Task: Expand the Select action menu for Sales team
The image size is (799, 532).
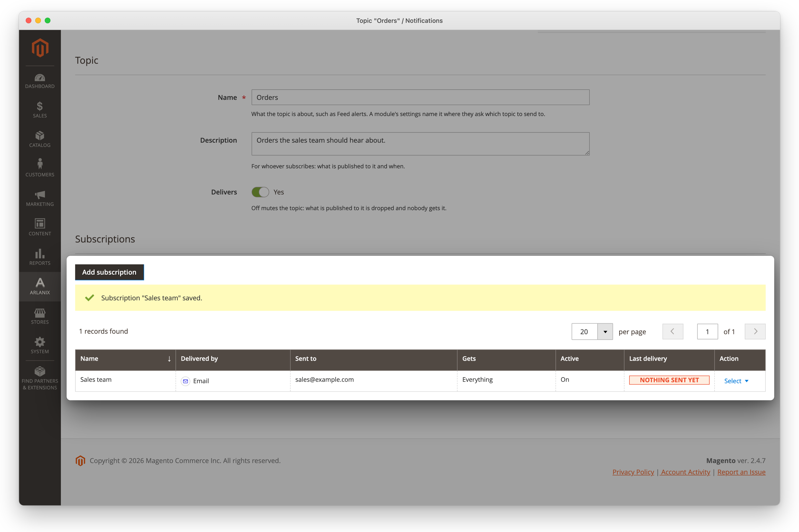Action: pos(736,381)
